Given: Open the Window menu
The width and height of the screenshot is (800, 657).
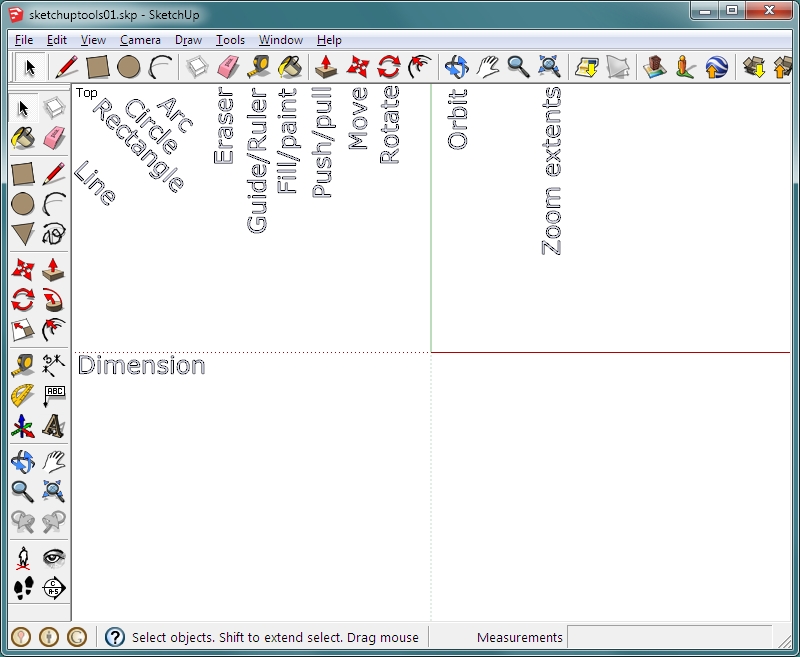Looking at the screenshot, I should 281,40.
